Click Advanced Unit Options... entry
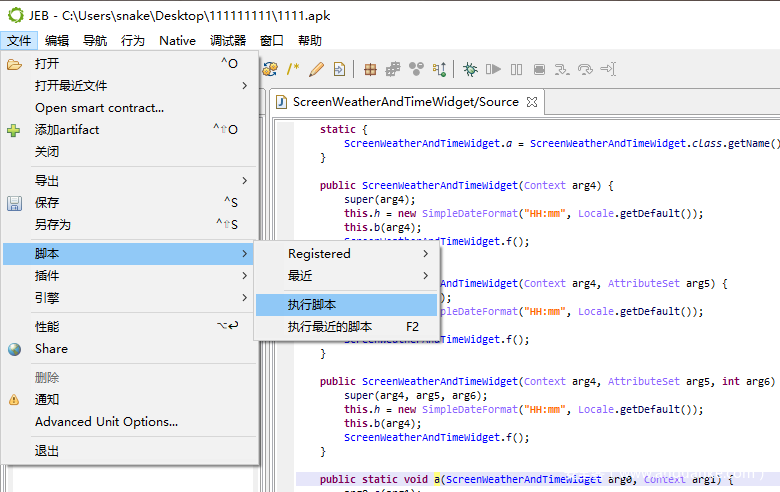The image size is (780, 492). pos(106,422)
